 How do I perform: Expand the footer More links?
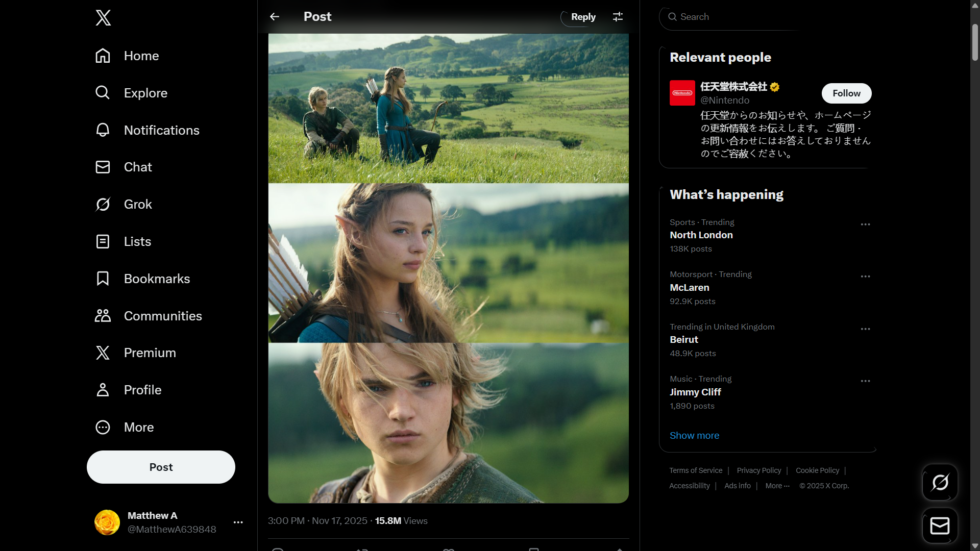coord(777,486)
